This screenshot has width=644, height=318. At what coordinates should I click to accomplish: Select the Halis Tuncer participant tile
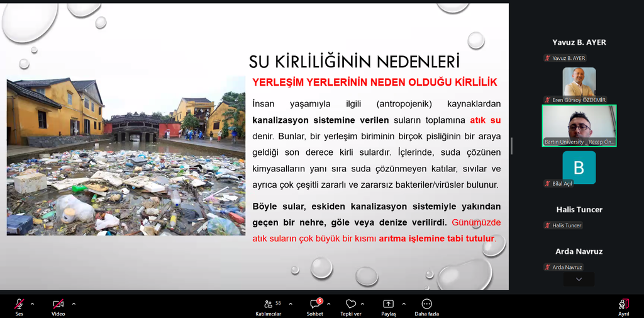click(x=579, y=210)
